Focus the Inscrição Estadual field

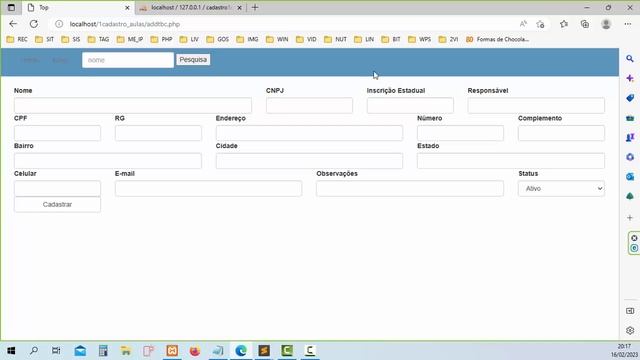pos(410,105)
